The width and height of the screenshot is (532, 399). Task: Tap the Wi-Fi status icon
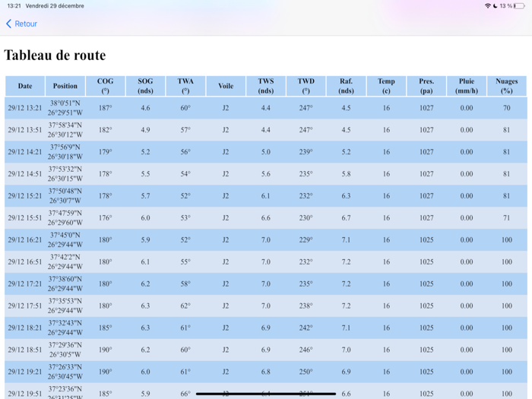tap(488, 6)
